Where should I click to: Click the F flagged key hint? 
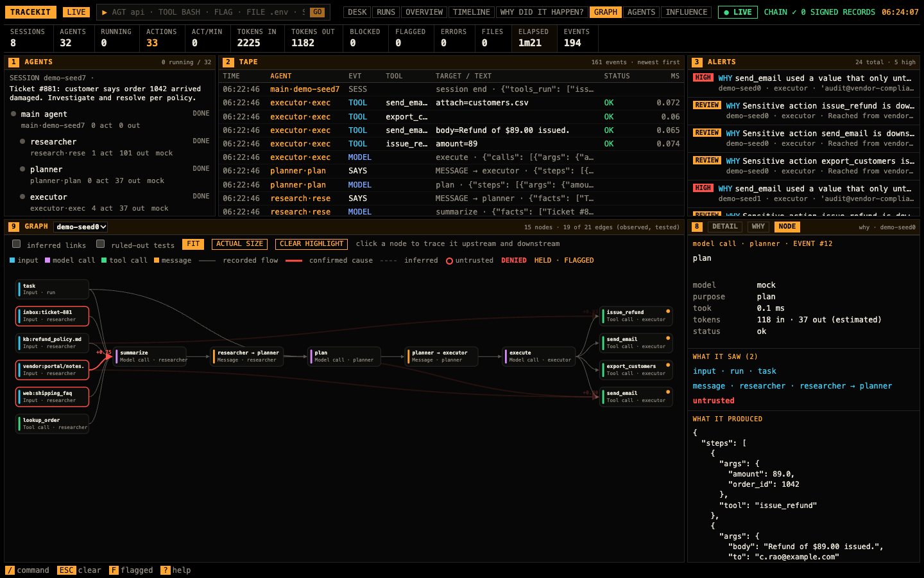[114, 570]
